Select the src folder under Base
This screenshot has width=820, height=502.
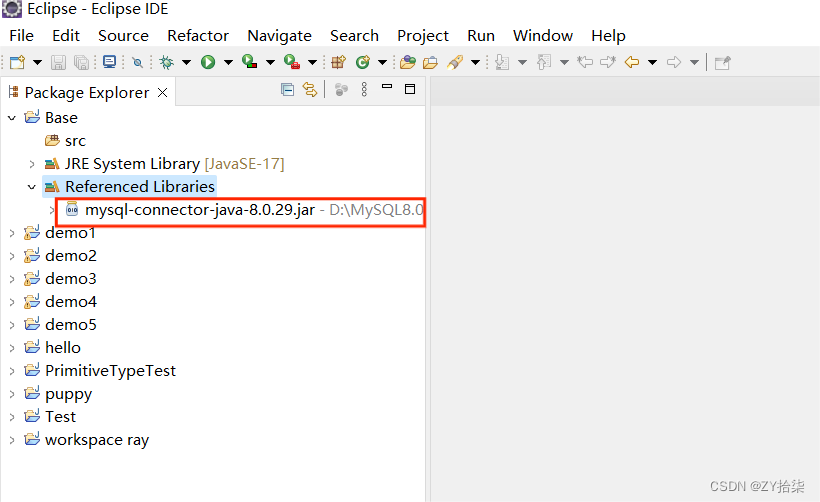click(x=75, y=141)
